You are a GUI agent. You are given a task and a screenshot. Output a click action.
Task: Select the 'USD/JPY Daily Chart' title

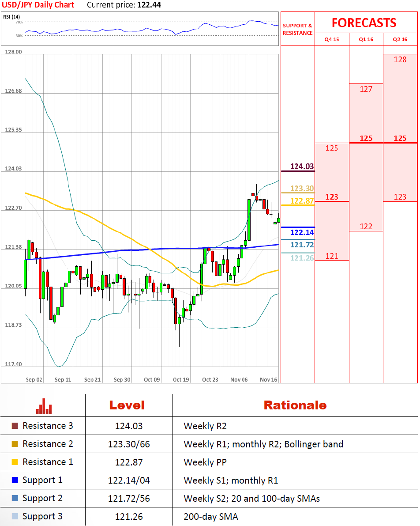coord(38,5)
